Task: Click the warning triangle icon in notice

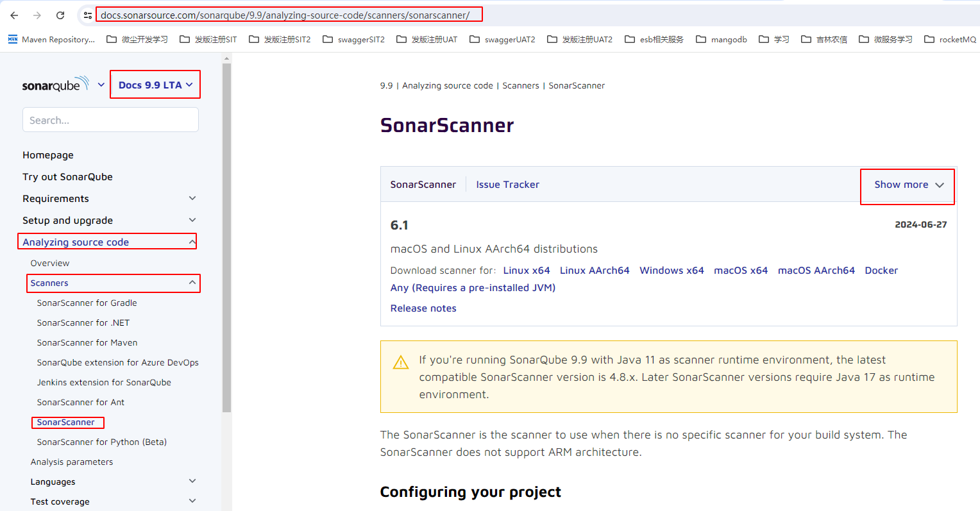Action: 401,362
